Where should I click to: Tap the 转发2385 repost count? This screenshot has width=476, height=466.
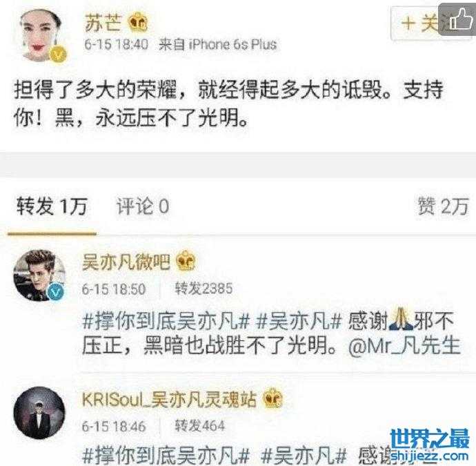(x=204, y=288)
